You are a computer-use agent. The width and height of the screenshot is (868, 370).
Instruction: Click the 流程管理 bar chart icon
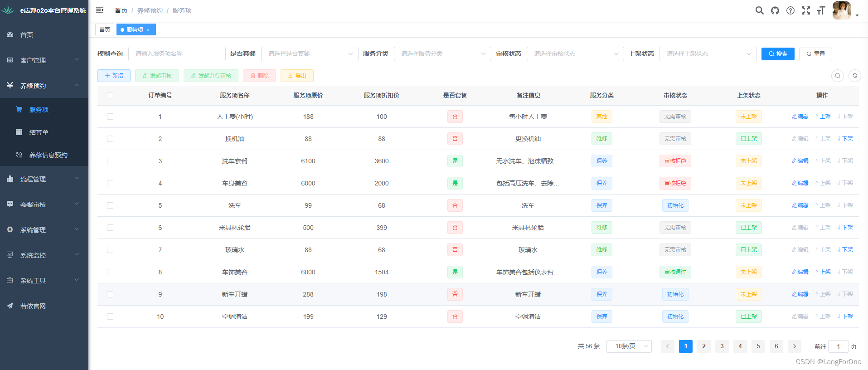tap(10, 179)
